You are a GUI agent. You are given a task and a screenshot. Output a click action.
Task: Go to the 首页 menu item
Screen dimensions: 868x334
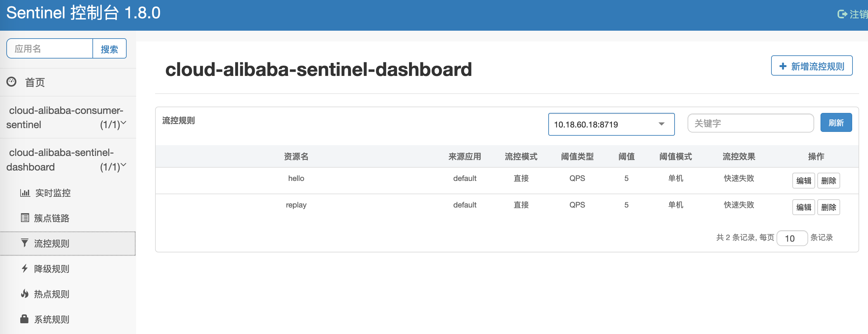[35, 82]
